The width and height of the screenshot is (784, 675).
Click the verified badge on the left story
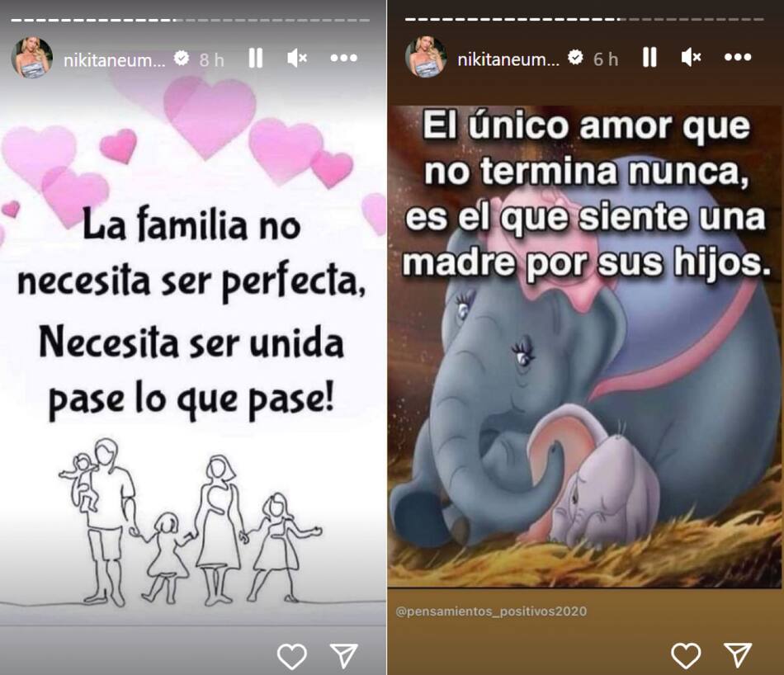182,59
